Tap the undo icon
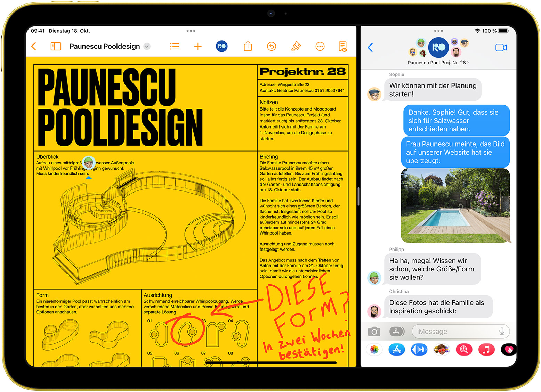 click(272, 46)
